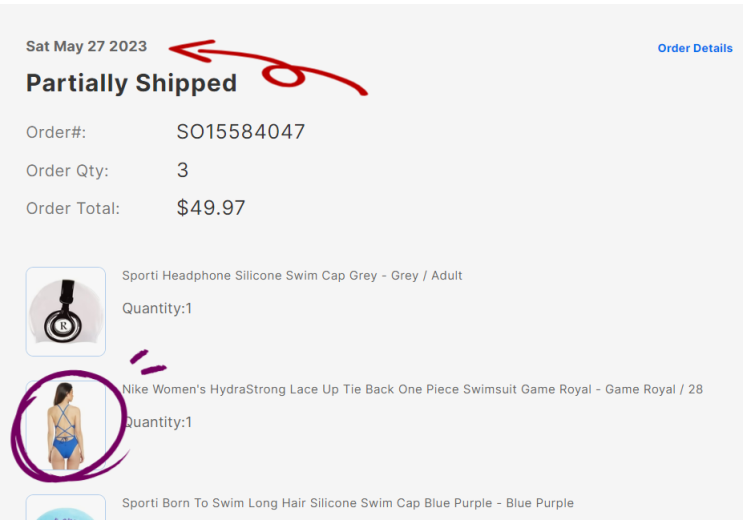Click the Order Qty label
The height and width of the screenshot is (520, 743).
[x=65, y=170]
